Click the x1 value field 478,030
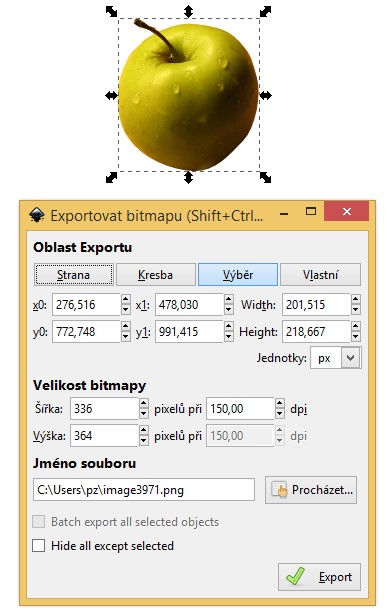The image size is (387, 615). pos(189,304)
